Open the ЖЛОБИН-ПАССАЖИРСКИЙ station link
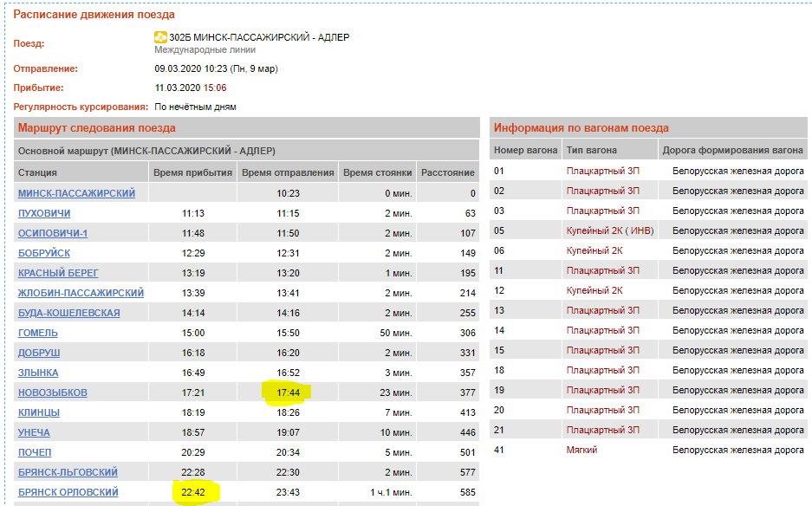This screenshot has width=812, height=506. 81,293
